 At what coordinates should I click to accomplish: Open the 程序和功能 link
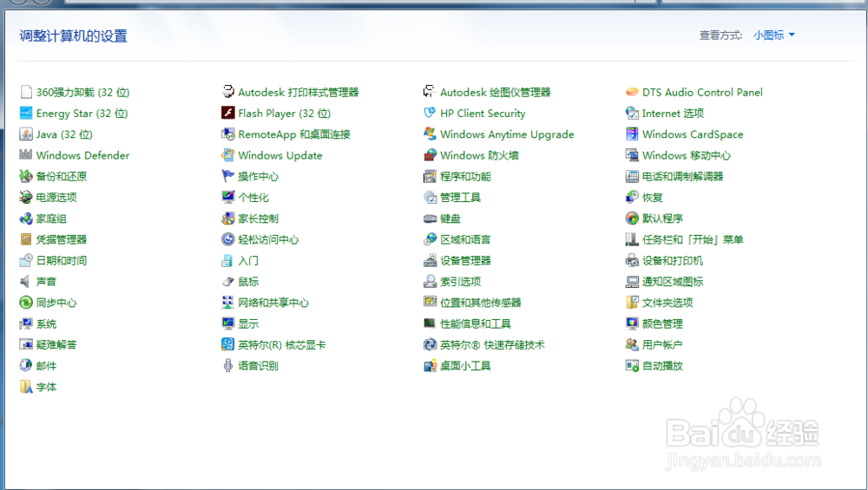point(465,176)
